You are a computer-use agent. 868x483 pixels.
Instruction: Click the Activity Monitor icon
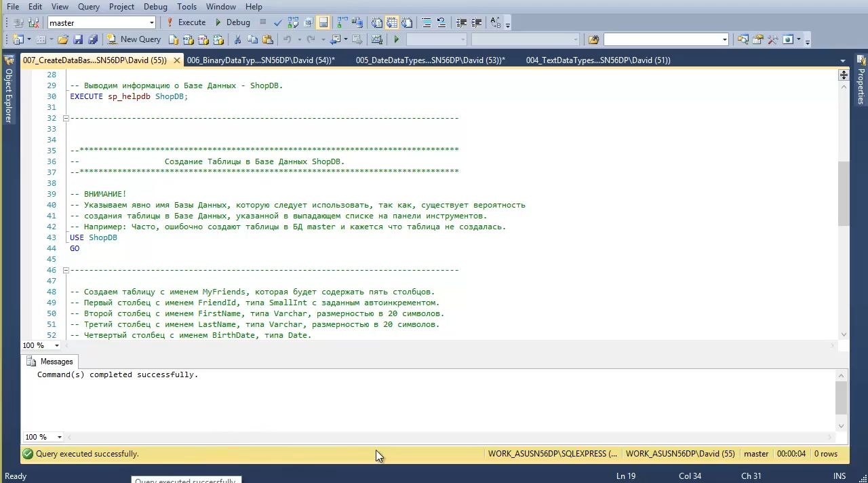tap(377, 39)
